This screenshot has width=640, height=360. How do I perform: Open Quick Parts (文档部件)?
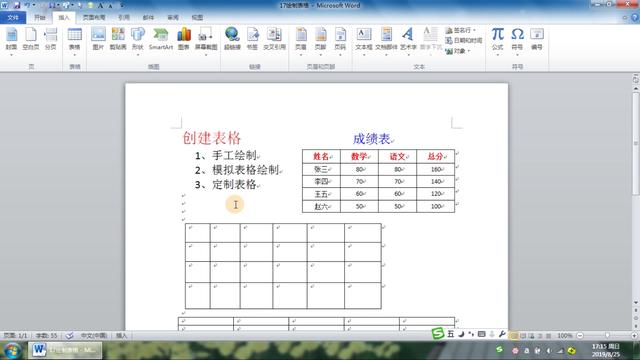[x=386, y=40]
